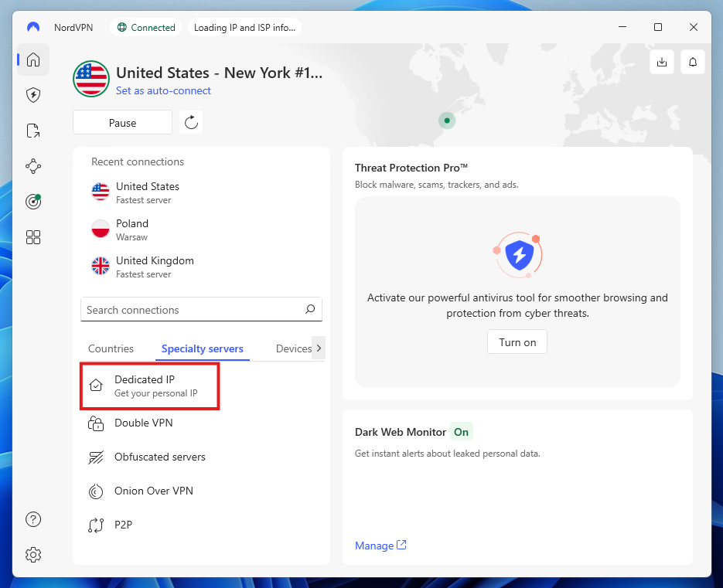
Task: Select Onion Over VPN entry
Action: (x=201, y=491)
